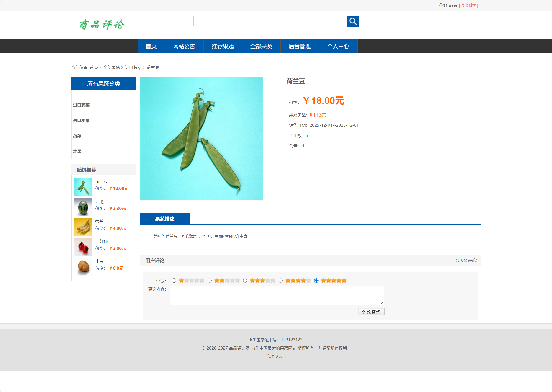Image resolution: width=552 pixels, height=392 pixels.
Task: Click the search magnifier icon
Action: point(353,21)
